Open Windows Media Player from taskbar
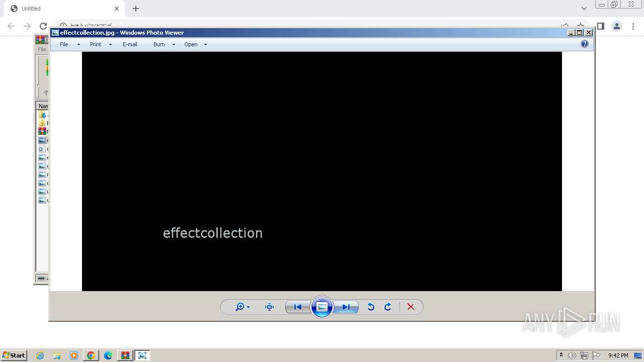This screenshot has height=362, width=644. click(74, 355)
